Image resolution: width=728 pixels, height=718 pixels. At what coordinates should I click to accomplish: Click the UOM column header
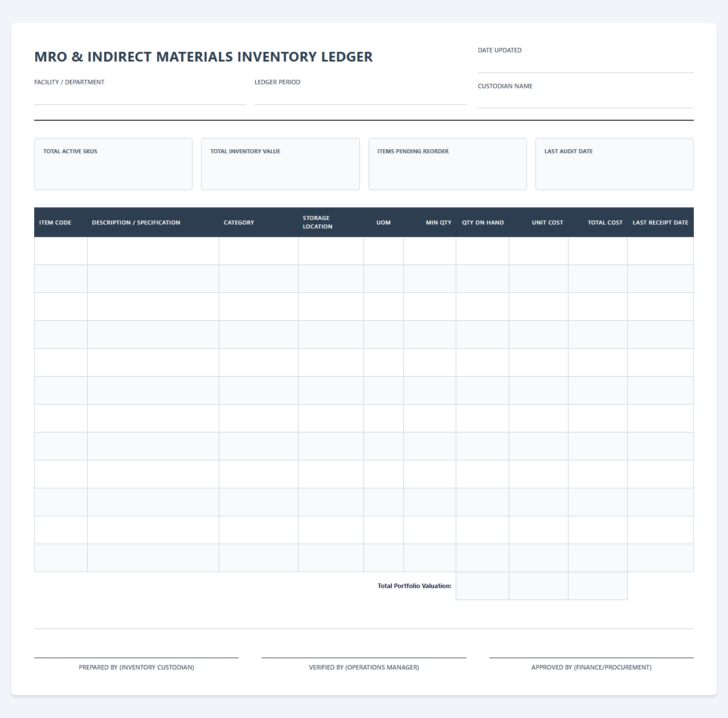point(383,222)
